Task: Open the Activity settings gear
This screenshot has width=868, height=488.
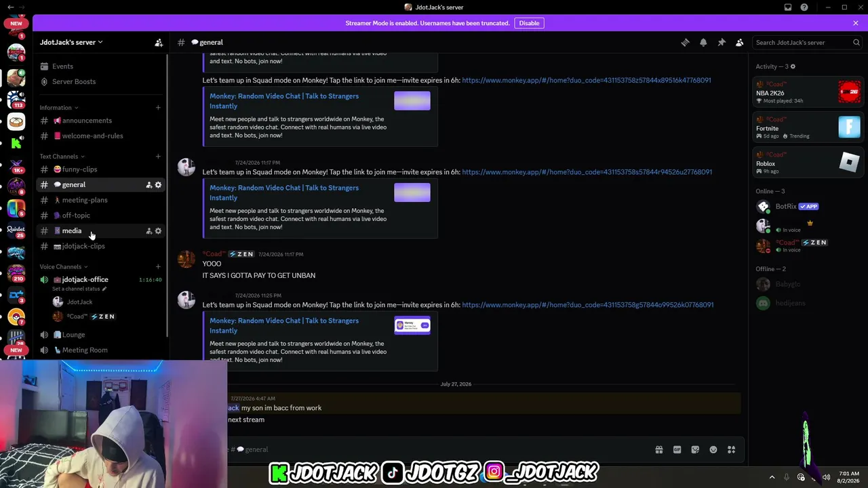Action: pos(793,66)
